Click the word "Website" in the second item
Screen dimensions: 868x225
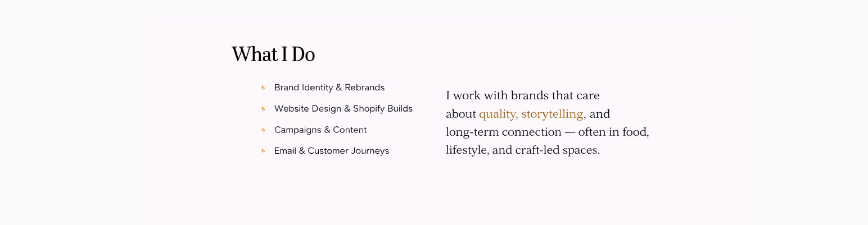291,108
